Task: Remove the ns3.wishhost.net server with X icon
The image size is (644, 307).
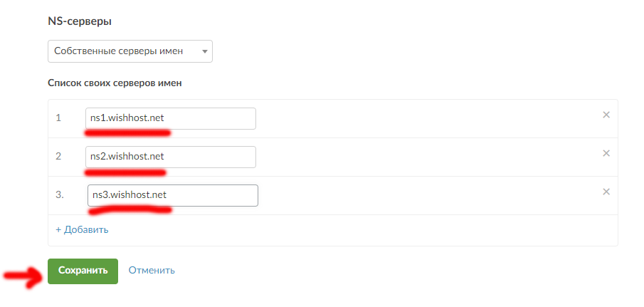Action: tap(606, 192)
